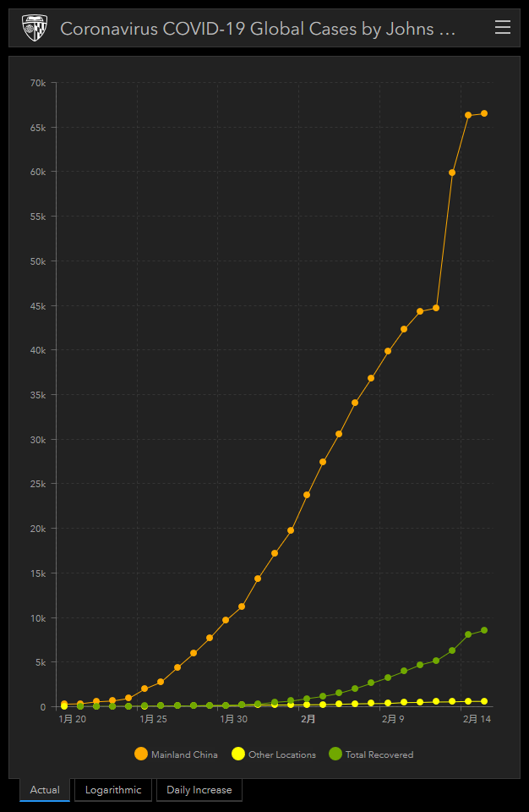Click the 50k y-axis label
Screen dimensions: 529x812
38,261
